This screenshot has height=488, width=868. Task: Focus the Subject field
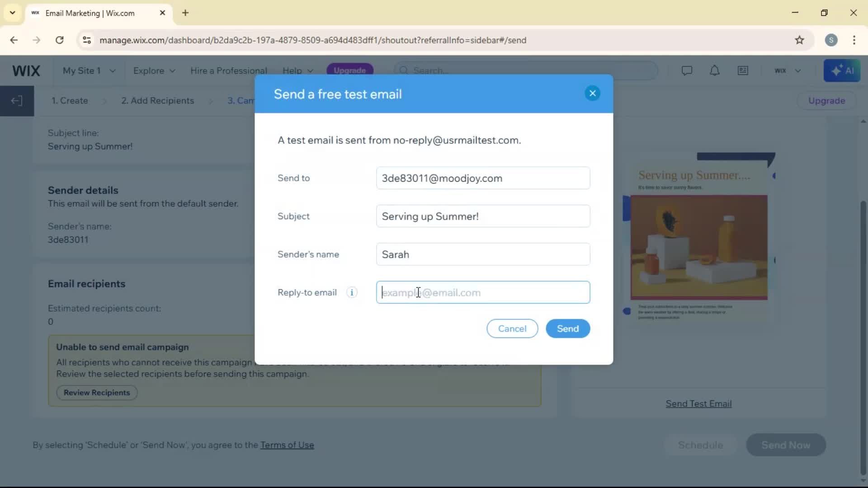tap(483, 216)
